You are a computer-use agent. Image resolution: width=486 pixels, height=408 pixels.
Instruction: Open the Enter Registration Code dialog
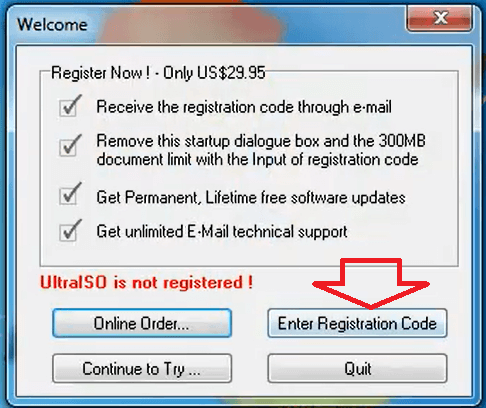[x=357, y=323]
